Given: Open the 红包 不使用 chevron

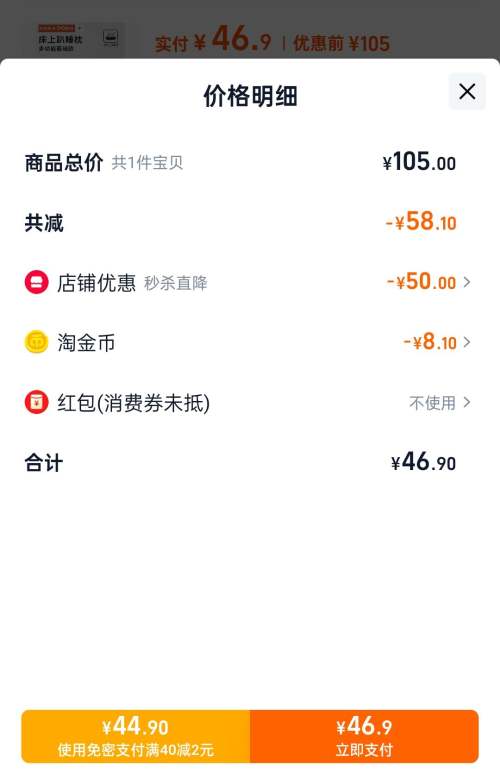Looking at the screenshot, I should click(466, 402).
